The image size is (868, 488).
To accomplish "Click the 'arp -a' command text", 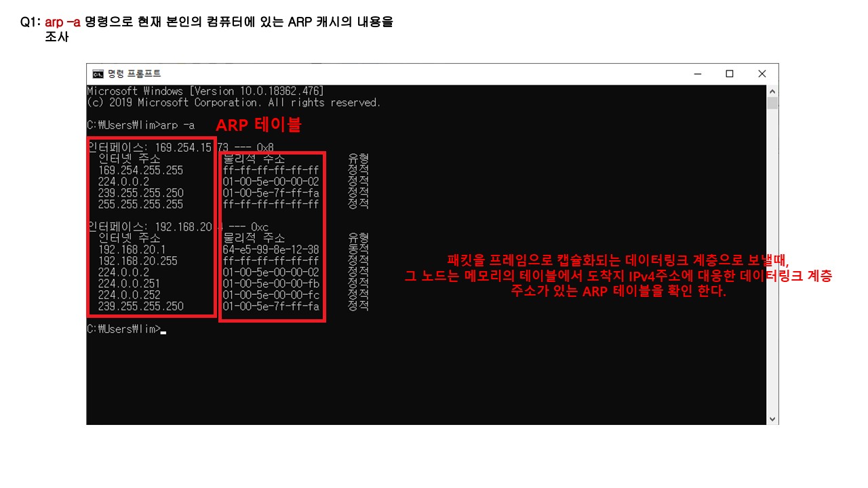I will coord(178,125).
